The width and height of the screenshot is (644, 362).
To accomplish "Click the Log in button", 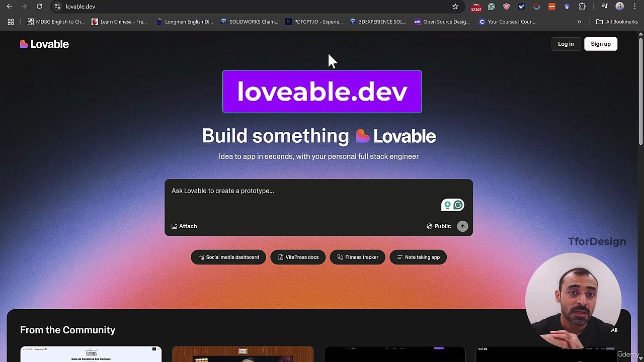I will tap(566, 44).
